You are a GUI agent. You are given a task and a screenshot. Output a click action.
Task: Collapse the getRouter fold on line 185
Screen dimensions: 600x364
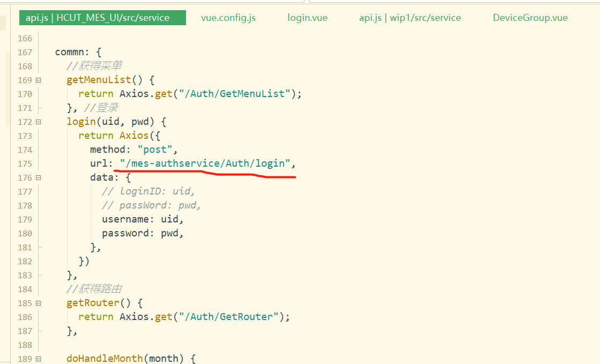pyautogui.click(x=38, y=303)
